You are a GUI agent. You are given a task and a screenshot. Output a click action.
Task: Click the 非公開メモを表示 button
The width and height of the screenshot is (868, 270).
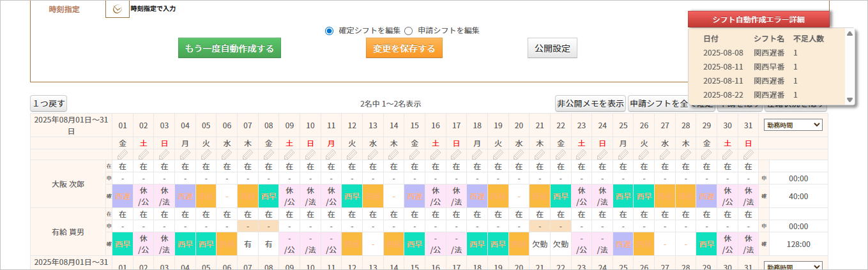tap(590, 103)
